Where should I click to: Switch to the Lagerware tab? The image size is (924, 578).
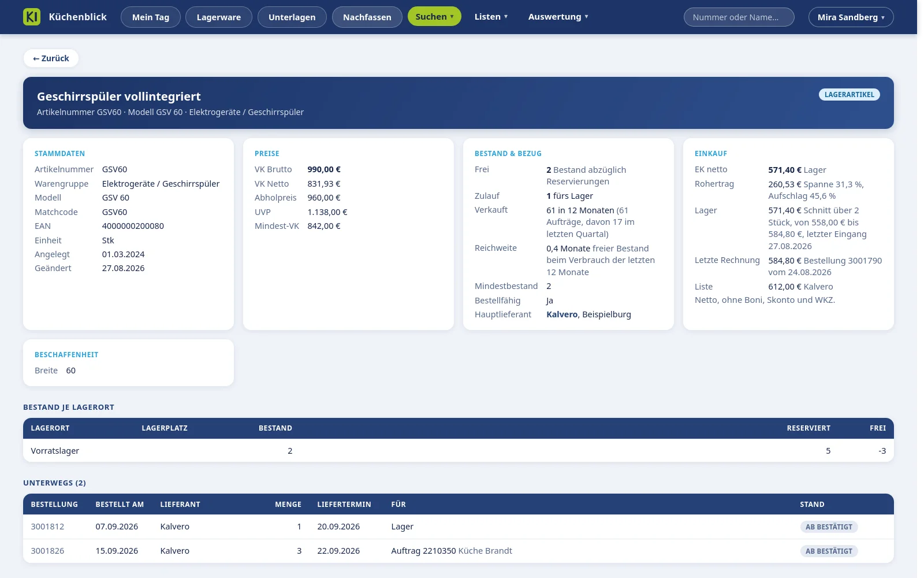pyautogui.click(x=219, y=17)
